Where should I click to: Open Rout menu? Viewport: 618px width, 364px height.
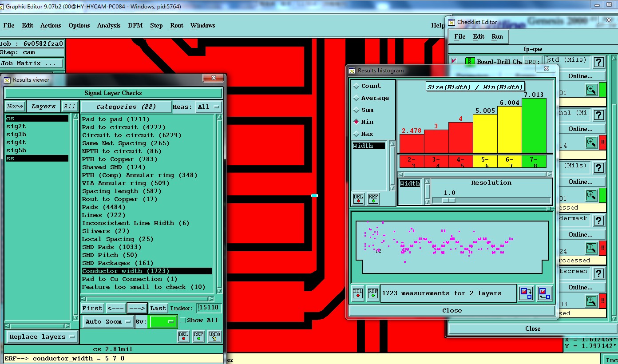tap(177, 25)
